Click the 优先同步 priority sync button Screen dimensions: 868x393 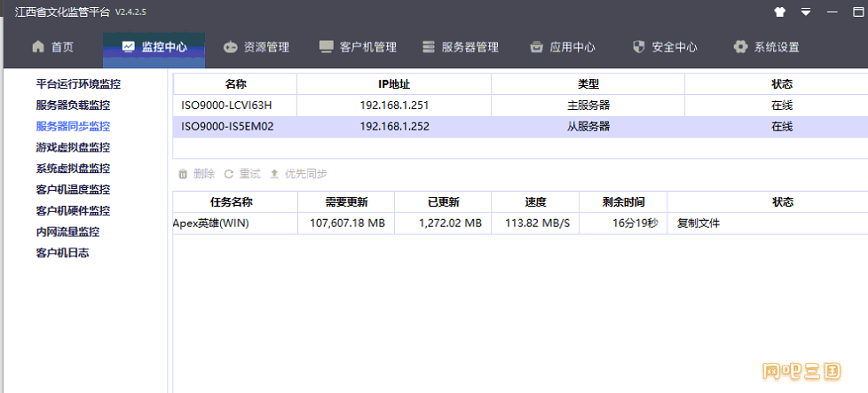pyautogui.click(x=298, y=174)
